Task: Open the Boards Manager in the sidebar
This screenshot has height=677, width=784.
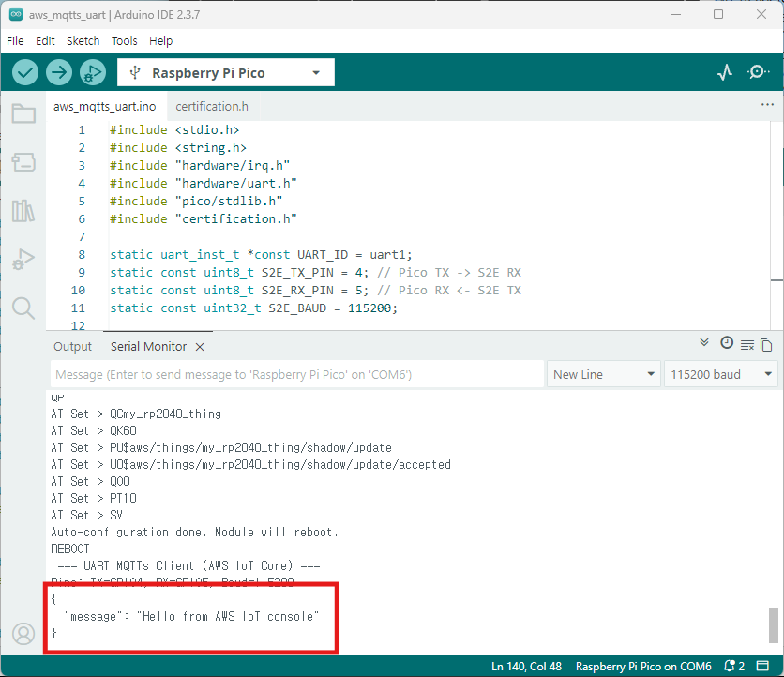Action: pos(23,163)
